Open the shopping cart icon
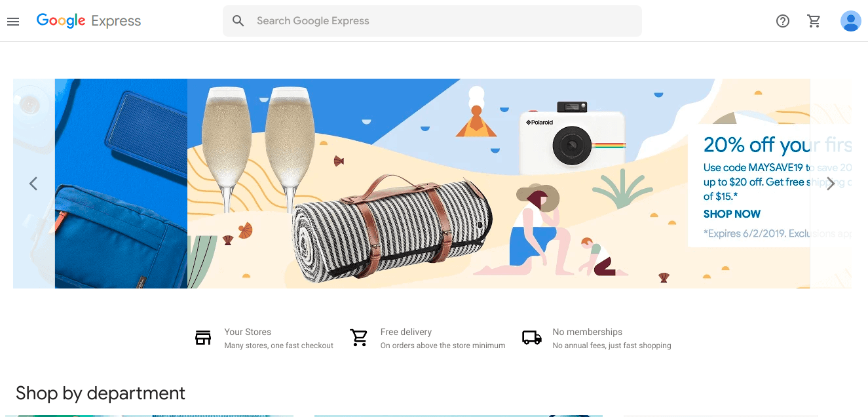This screenshot has height=417, width=868. pyautogui.click(x=814, y=21)
